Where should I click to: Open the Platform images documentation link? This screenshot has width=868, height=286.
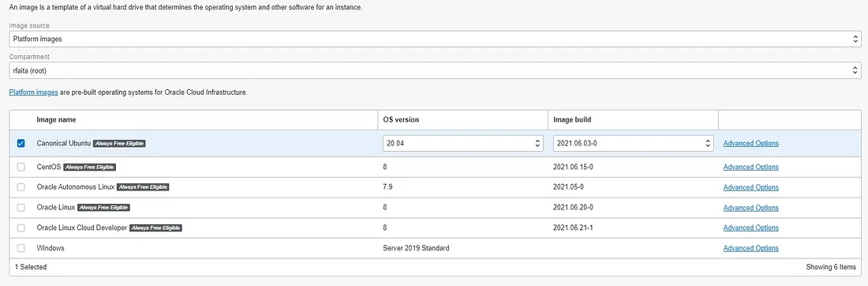[x=34, y=92]
